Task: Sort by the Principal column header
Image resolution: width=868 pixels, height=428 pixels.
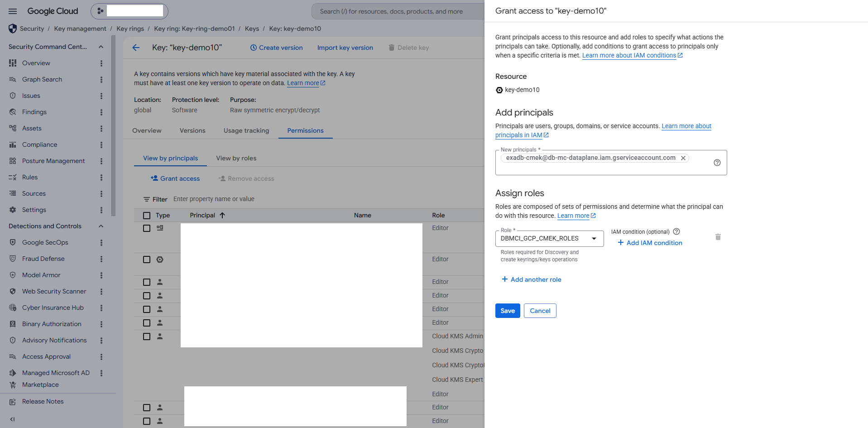Action: tap(207, 215)
